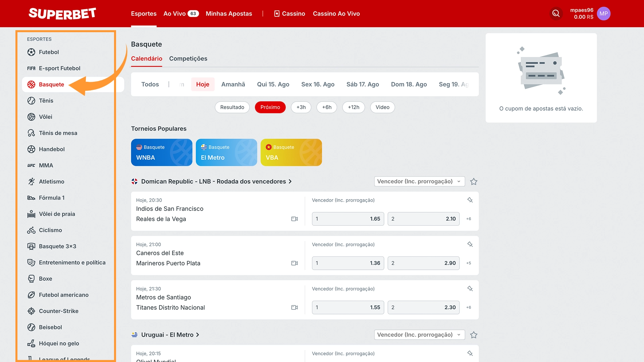Image resolution: width=644 pixels, height=362 pixels.
Task: Click the Atletismo runner icon
Action: coord(31,181)
